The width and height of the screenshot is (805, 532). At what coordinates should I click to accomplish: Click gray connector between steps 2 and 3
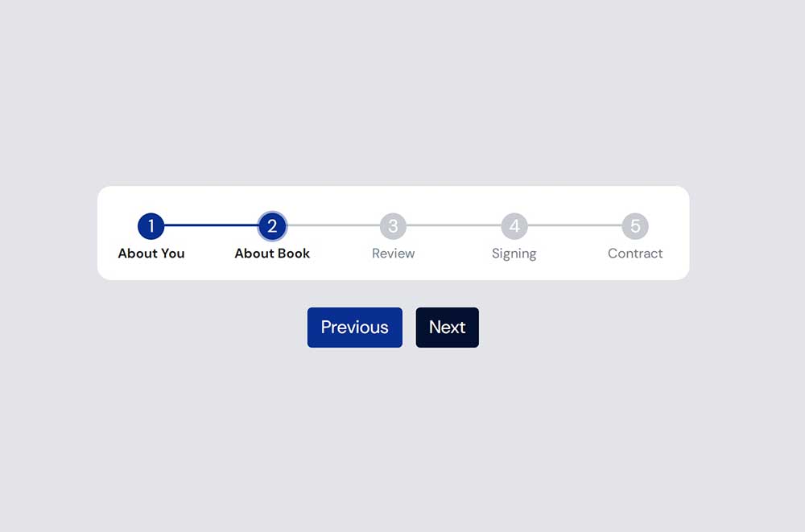[x=333, y=225]
